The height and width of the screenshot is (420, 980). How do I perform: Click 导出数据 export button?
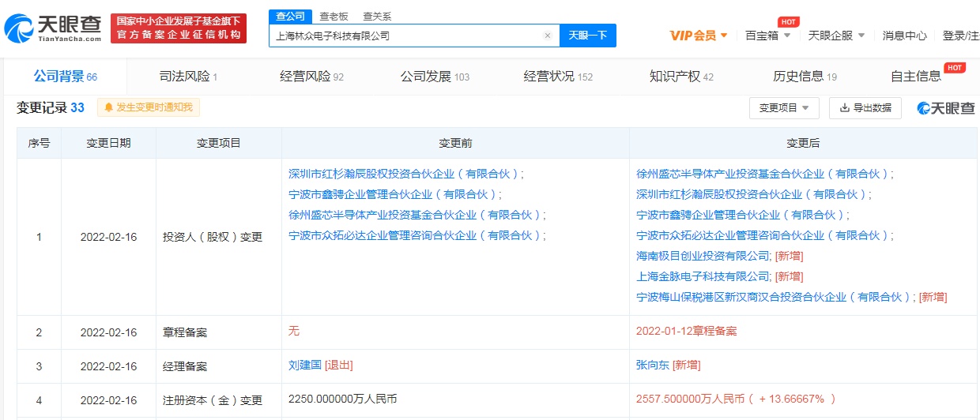click(x=865, y=108)
